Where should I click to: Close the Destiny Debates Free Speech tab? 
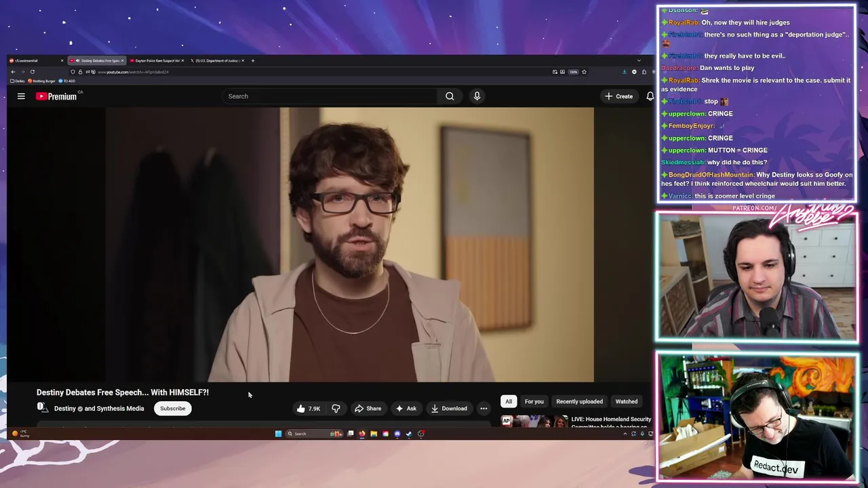click(x=122, y=60)
